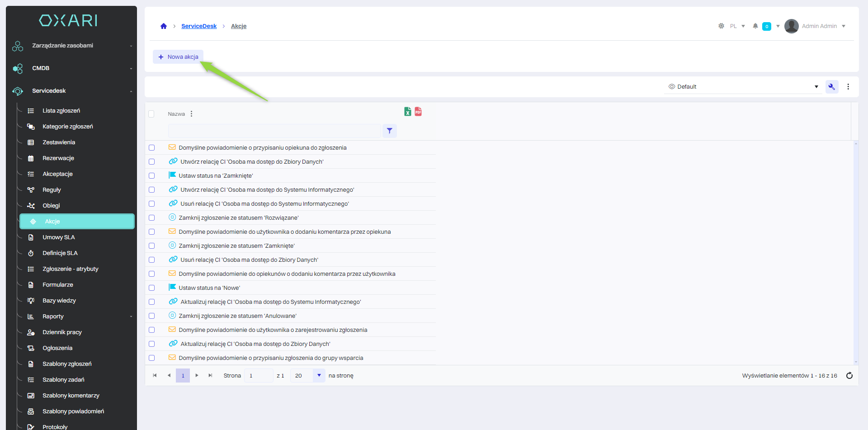Export the list to Excel
This screenshot has width=868, height=430.
(407, 112)
